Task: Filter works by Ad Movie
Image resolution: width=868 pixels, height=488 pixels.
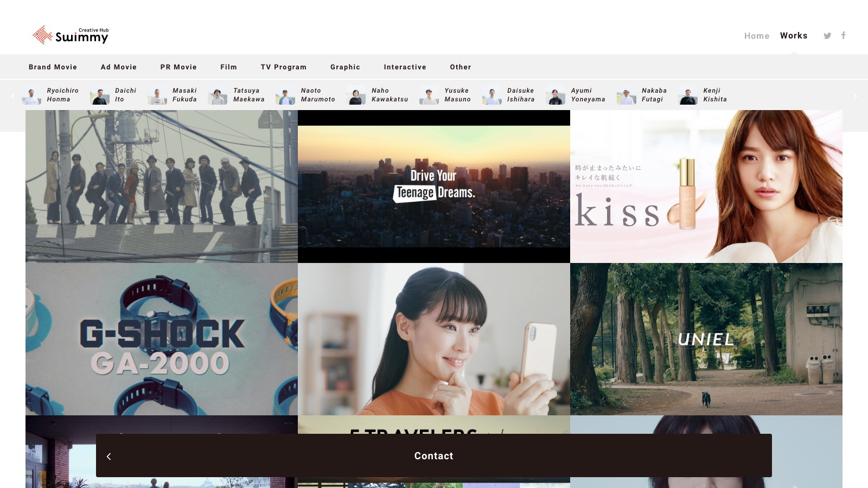Action: [x=119, y=67]
